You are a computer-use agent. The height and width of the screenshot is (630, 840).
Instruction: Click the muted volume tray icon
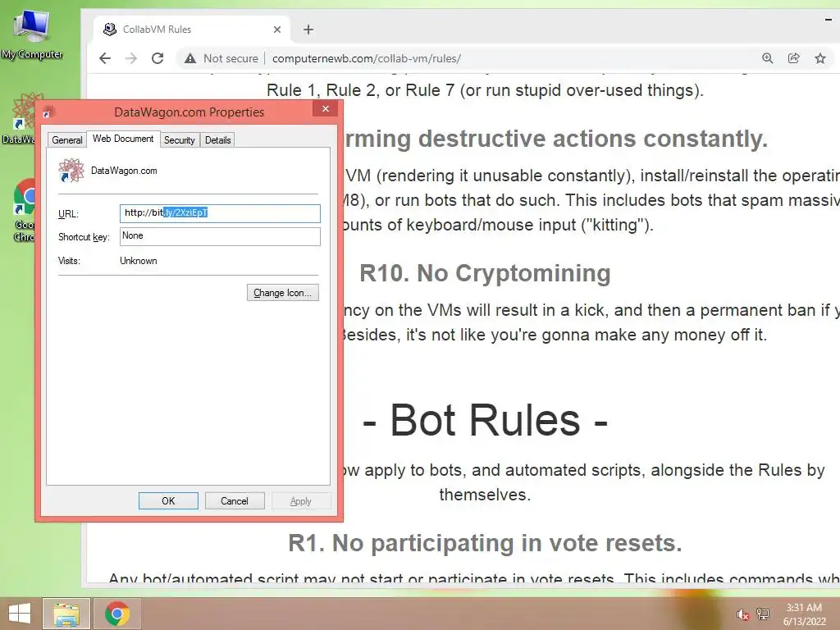coord(742,614)
